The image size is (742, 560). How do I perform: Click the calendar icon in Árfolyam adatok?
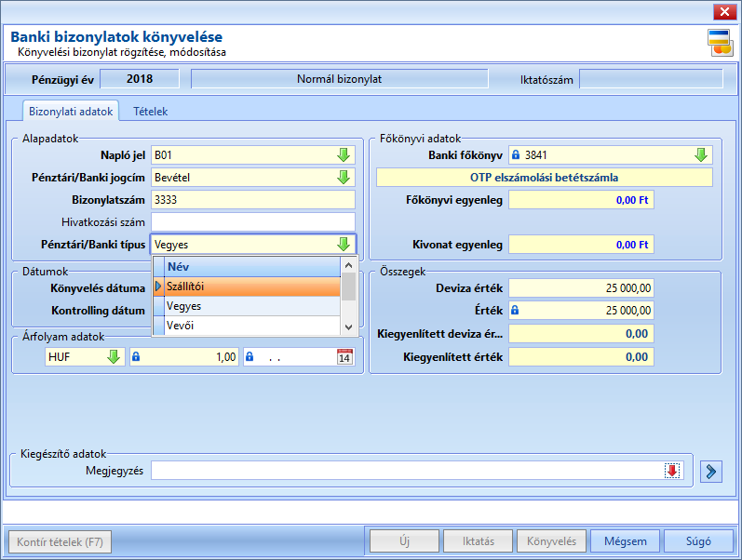point(344,356)
